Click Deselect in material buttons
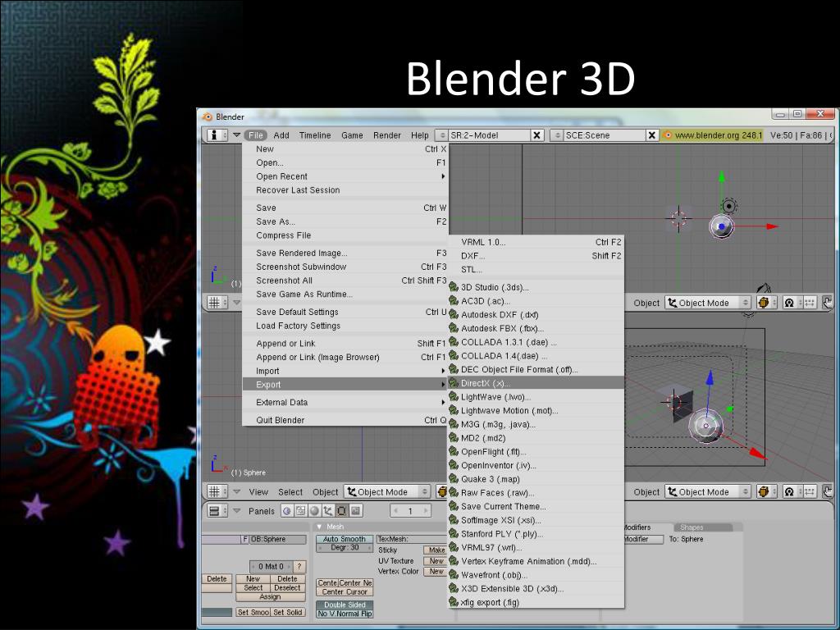The image size is (840, 630). pos(288,587)
